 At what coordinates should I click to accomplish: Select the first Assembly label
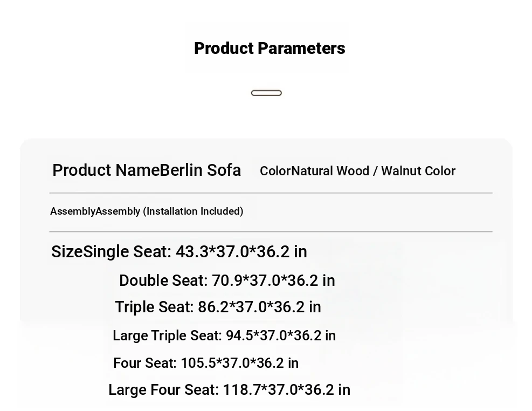[x=72, y=211]
